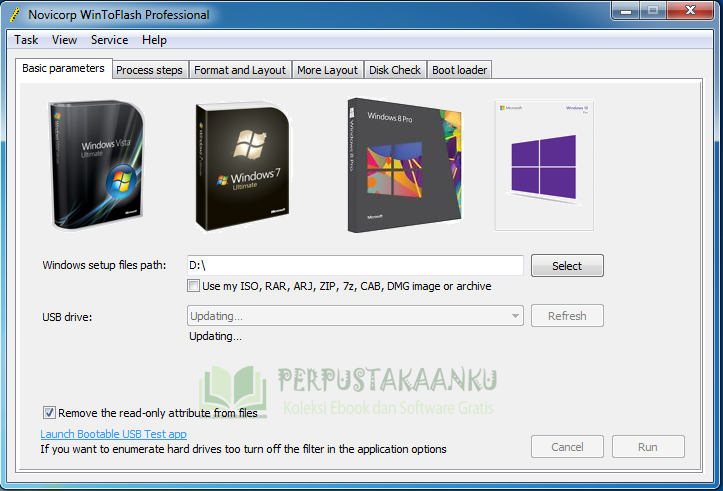The image size is (723, 491).
Task: Click the Windows 7 Ultimate box image
Action: point(243,166)
